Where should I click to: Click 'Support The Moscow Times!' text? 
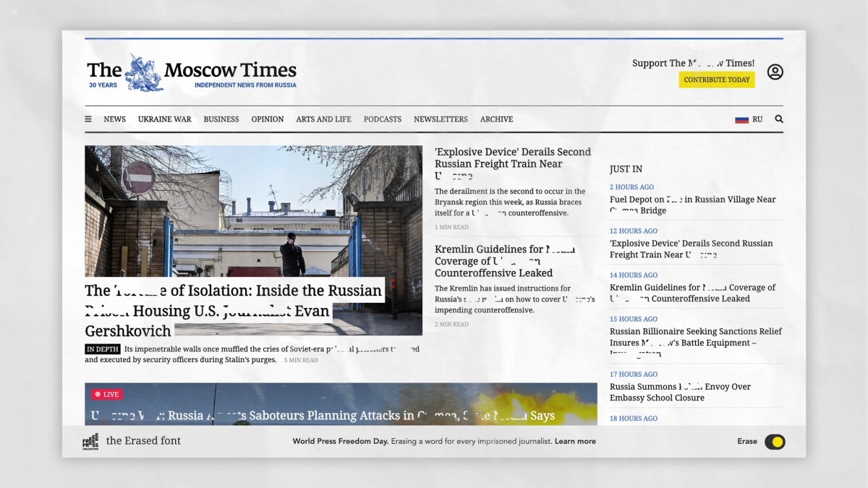(x=693, y=63)
